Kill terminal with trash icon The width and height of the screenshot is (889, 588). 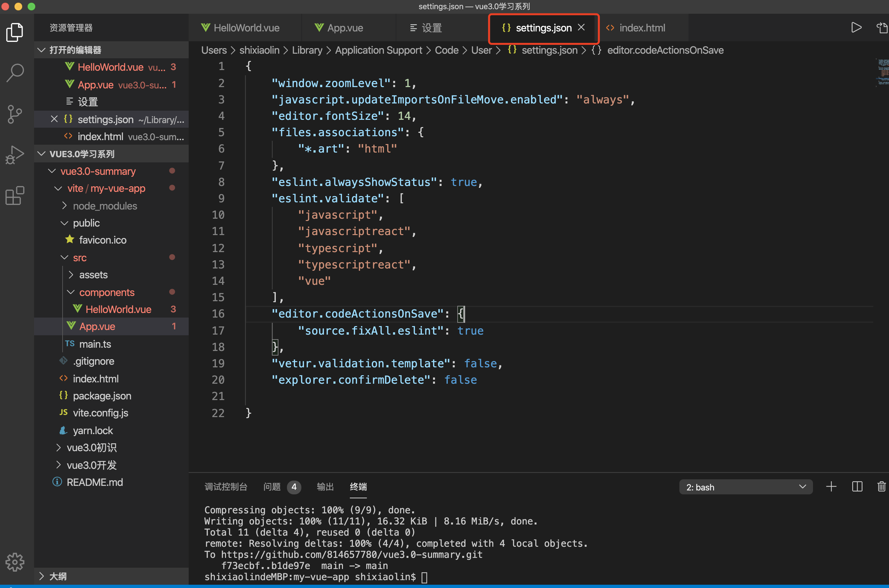(x=881, y=487)
